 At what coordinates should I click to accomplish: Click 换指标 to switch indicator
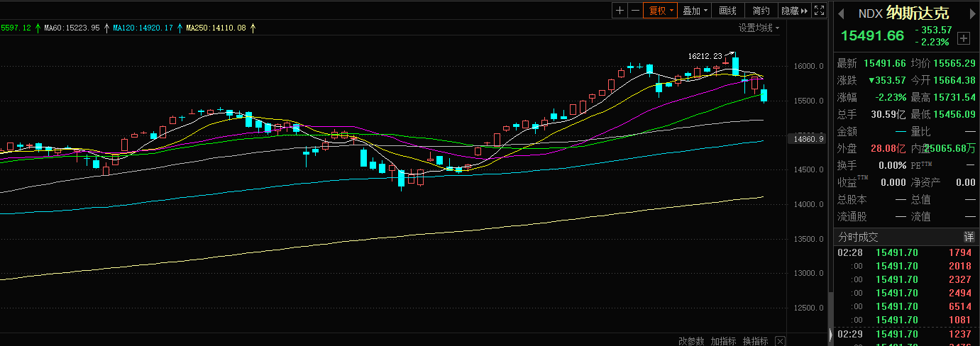756,341
